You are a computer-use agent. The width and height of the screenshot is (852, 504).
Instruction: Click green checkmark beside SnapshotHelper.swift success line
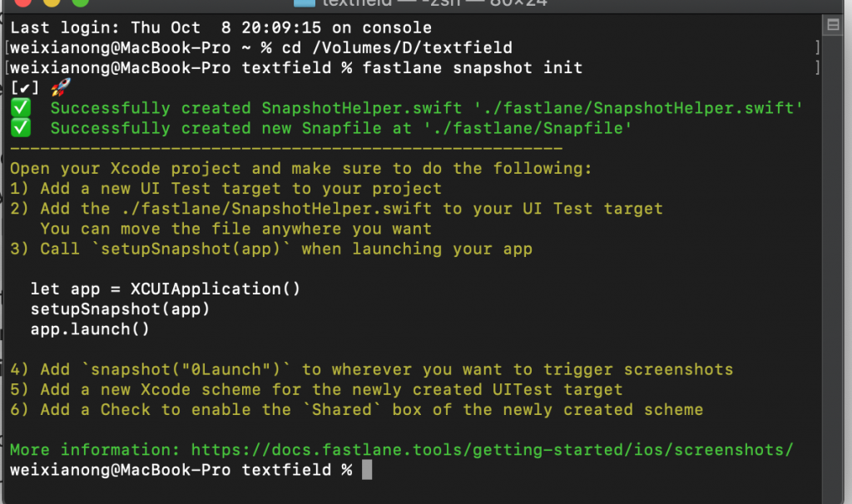20,108
